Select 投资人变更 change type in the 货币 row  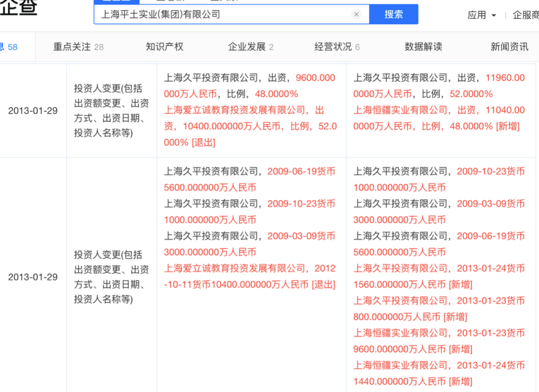[x=111, y=277]
